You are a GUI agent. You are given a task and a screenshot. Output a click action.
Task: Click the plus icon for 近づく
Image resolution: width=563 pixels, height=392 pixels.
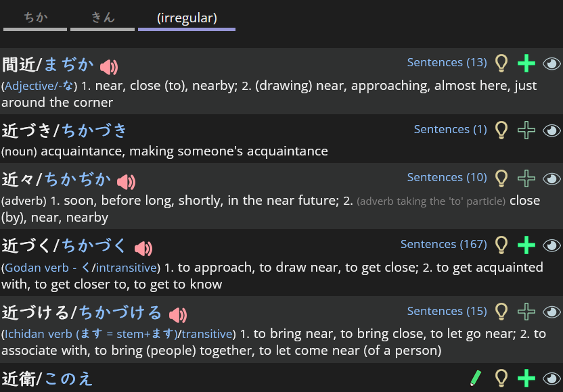point(526,245)
